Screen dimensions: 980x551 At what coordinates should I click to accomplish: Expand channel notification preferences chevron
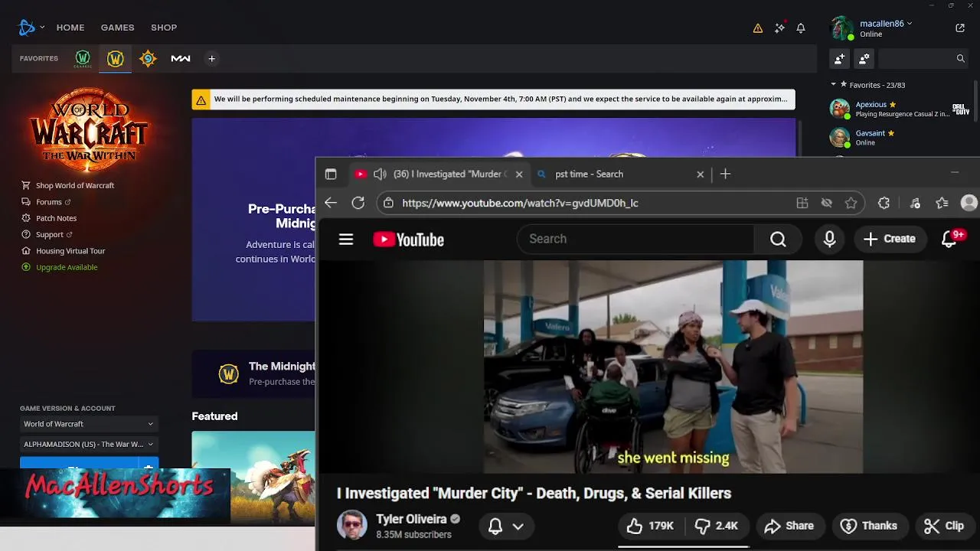[x=518, y=527]
